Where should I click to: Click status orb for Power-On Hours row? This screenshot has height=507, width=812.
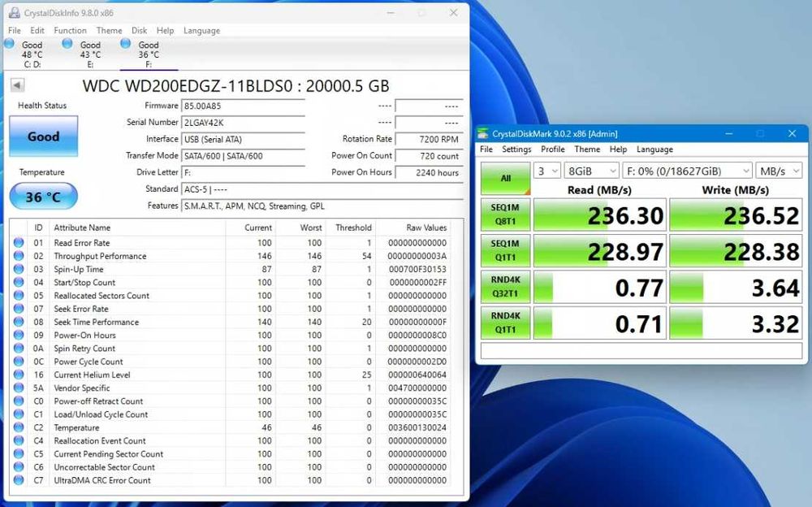(x=19, y=335)
